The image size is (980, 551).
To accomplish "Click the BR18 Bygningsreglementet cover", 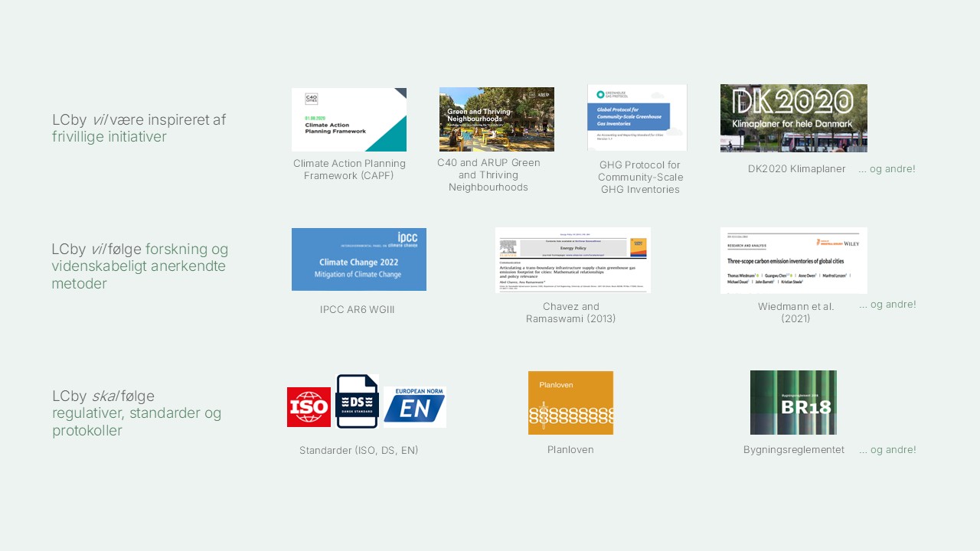I will coord(793,403).
